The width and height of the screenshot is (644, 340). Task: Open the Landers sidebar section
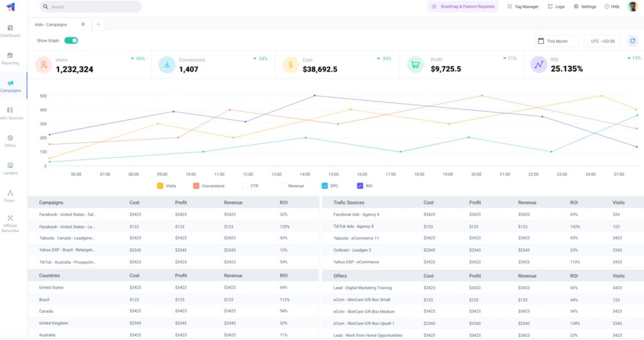[10, 169]
